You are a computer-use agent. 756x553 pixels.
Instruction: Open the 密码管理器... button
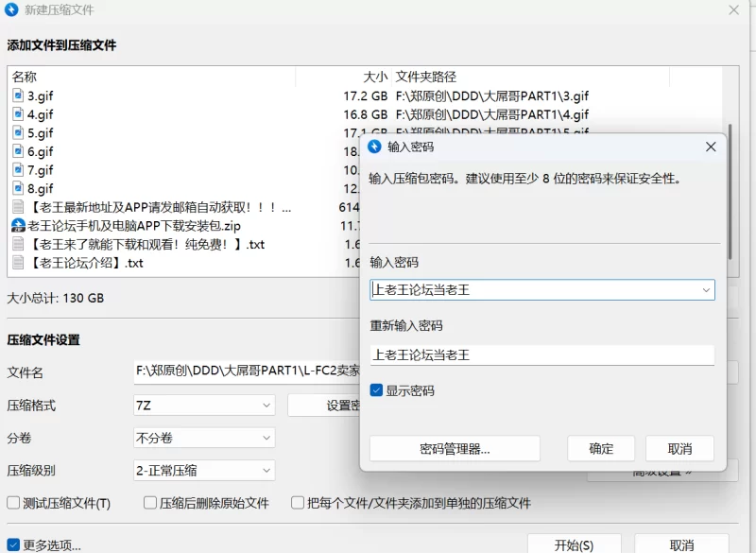[455, 448]
